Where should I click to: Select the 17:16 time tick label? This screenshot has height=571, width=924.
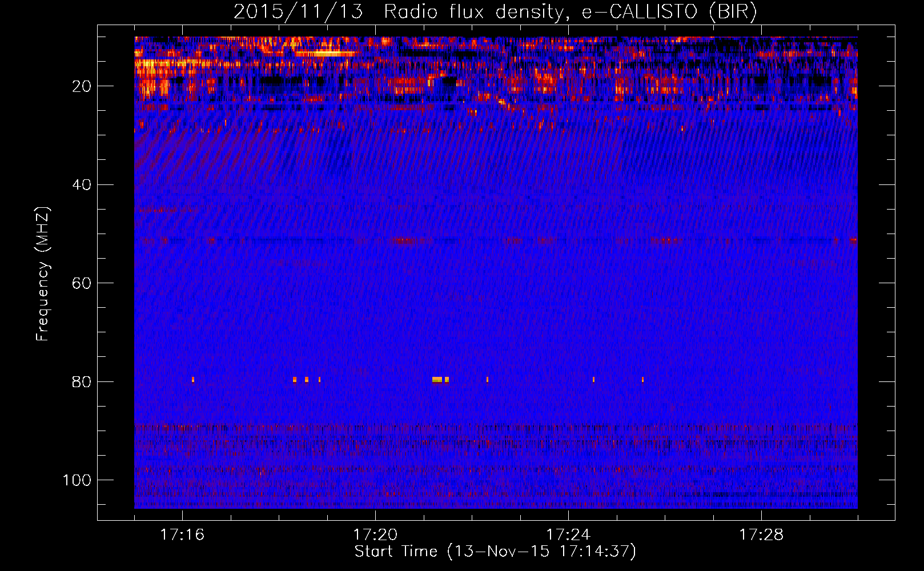tap(182, 535)
